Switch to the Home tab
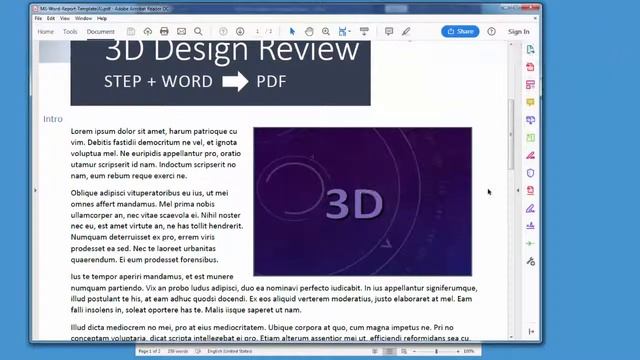The height and width of the screenshot is (360, 640). click(46, 31)
